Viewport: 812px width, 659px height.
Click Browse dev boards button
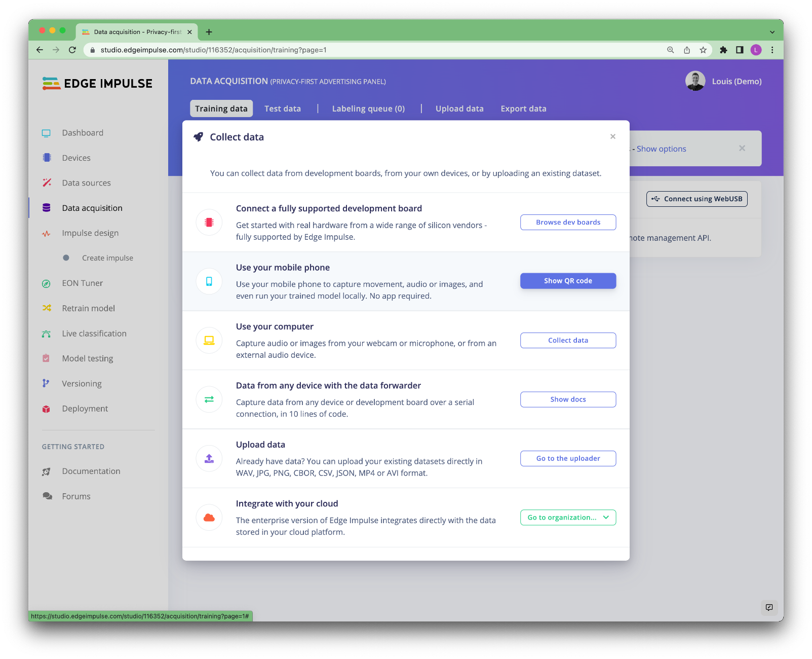(568, 222)
